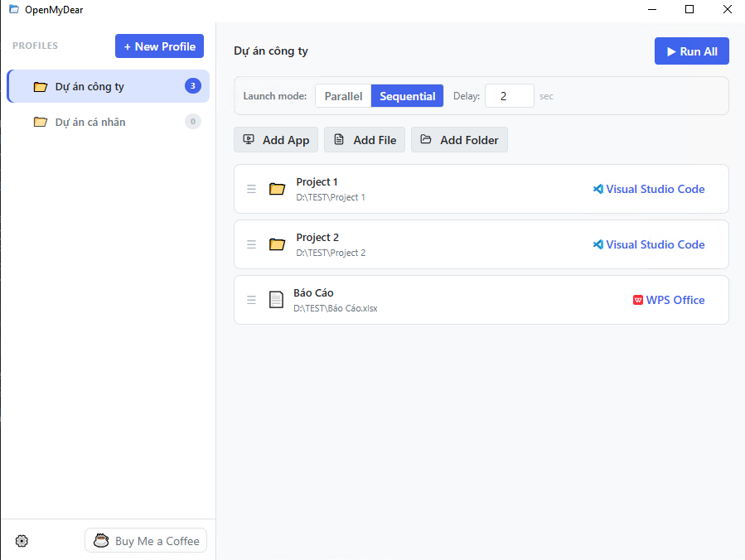Click the Add File button
The image size is (745, 560).
click(365, 140)
